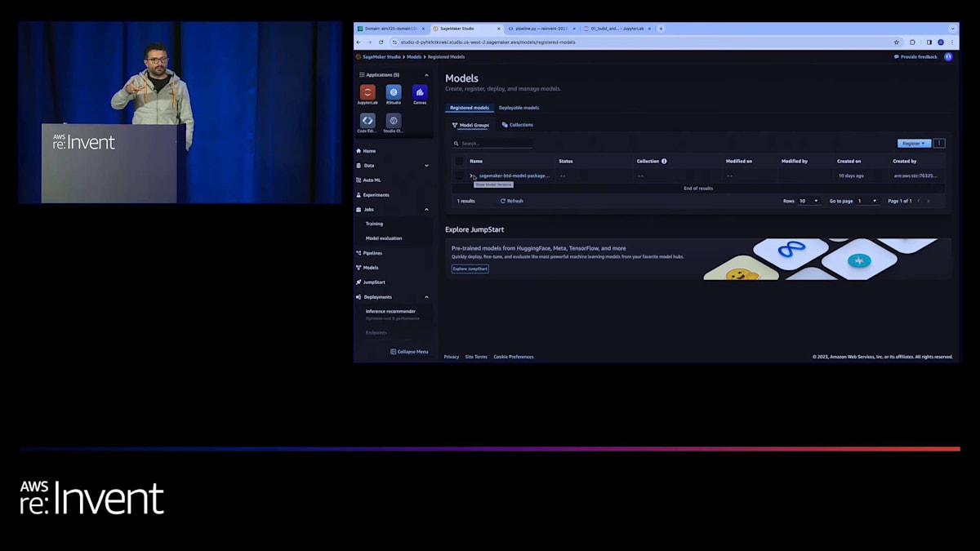This screenshot has width=980, height=551.
Task: Select the Model Groups tab
Action: tap(471, 125)
